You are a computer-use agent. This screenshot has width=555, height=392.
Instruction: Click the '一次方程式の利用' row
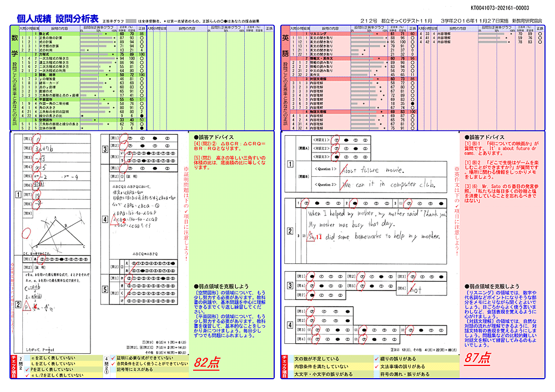83,71
